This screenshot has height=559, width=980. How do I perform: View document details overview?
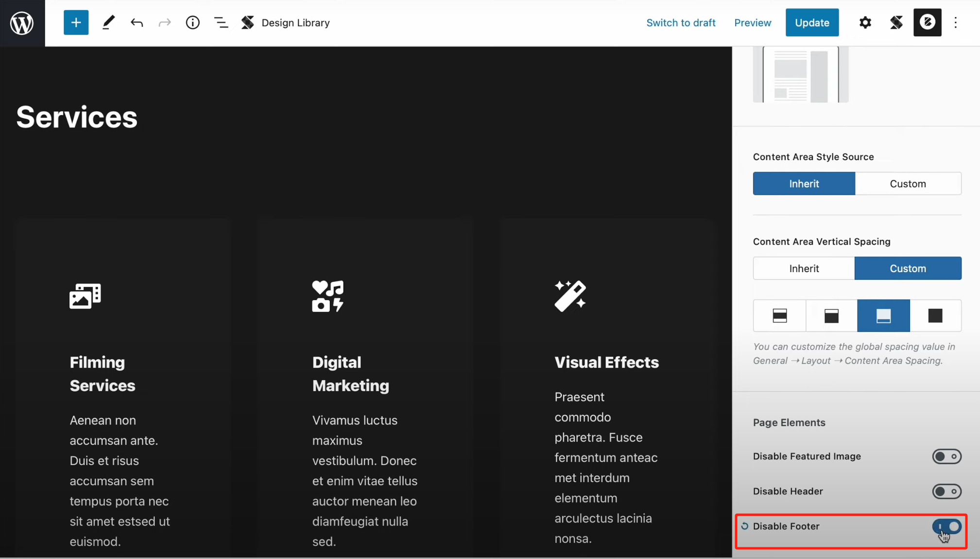tap(192, 22)
